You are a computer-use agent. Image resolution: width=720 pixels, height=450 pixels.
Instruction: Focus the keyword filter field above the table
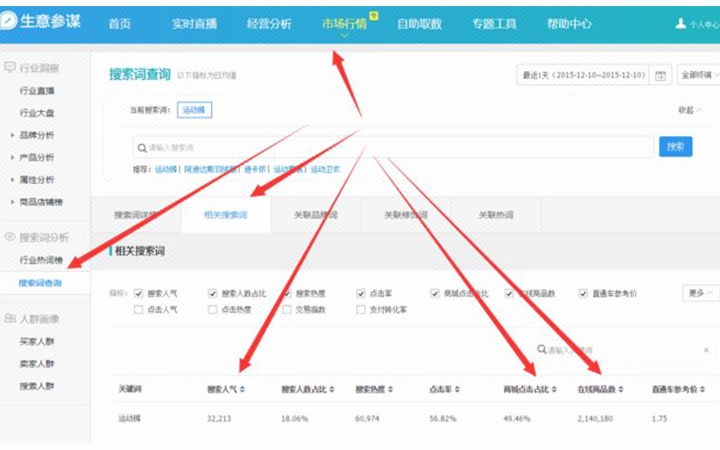[624, 350]
